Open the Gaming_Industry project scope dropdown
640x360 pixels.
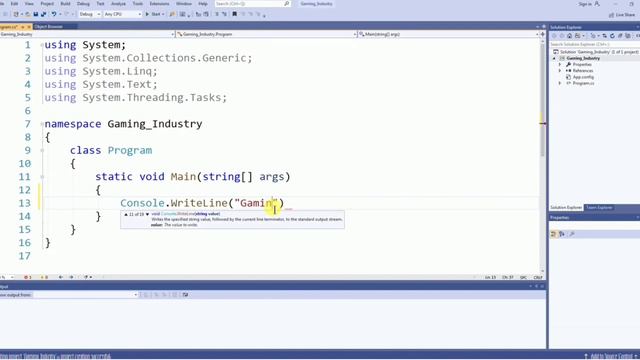pos(87,34)
